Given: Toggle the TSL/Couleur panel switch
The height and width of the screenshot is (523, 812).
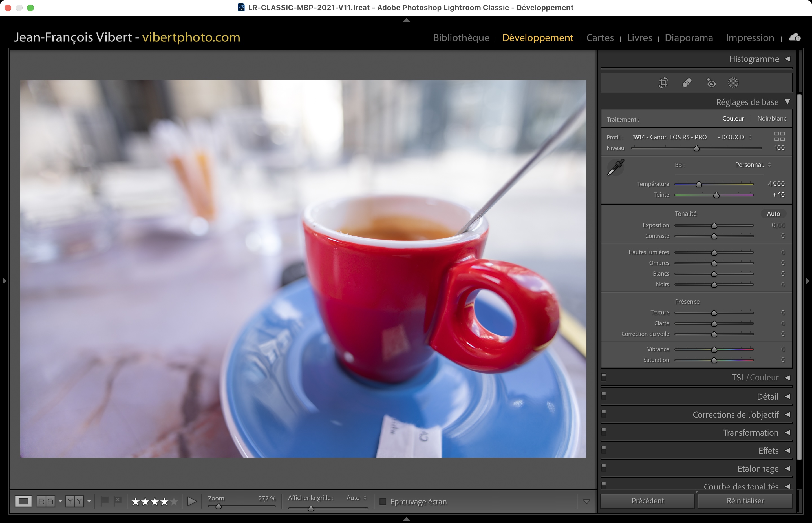Looking at the screenshot, I should pos(604,377).
